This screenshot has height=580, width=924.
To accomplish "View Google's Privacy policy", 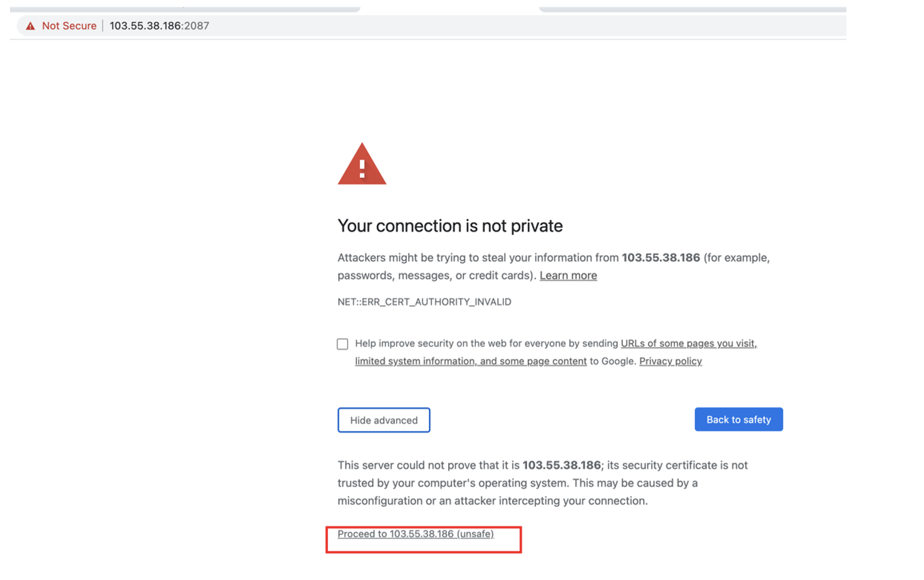I will click(x=670, y=361).
